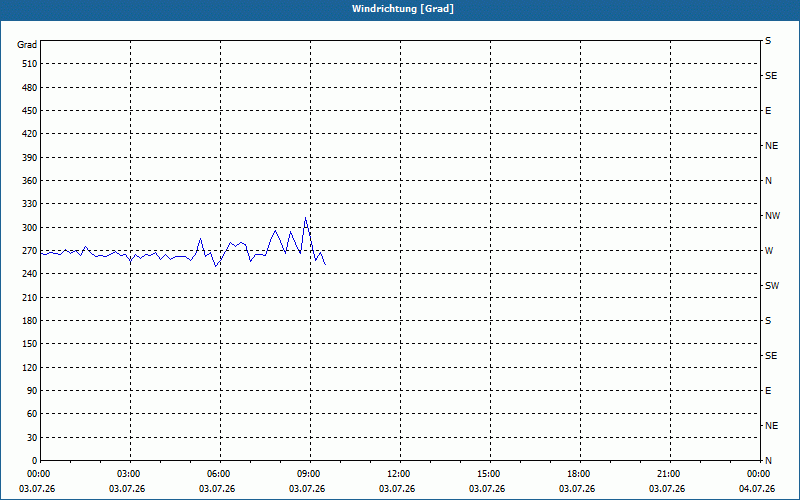
Task: Click the 21:00 time axis label
Action: [668, 474]
